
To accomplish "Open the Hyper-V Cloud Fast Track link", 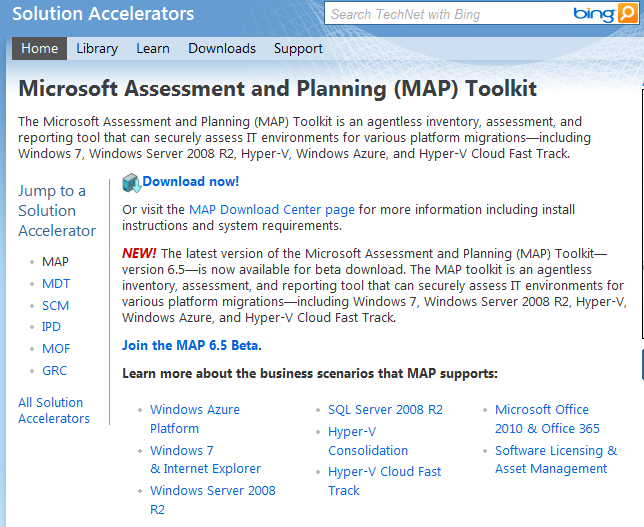I will [384, 481].
